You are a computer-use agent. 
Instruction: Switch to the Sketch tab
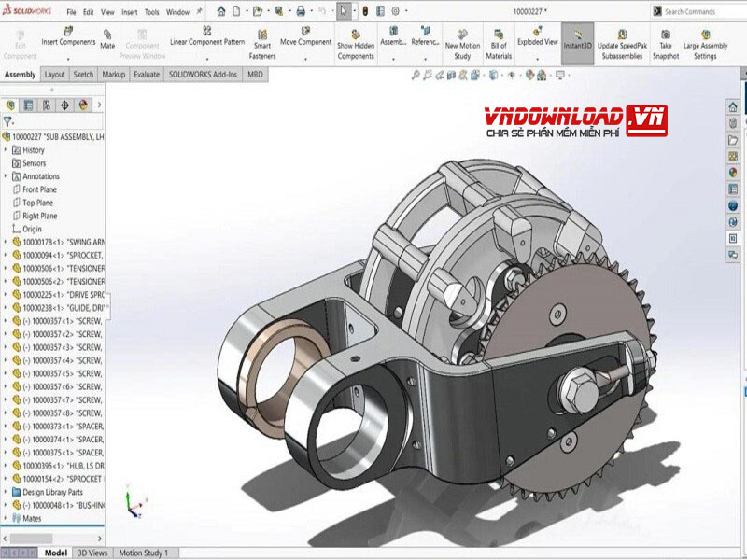click(x=83, y=75)
